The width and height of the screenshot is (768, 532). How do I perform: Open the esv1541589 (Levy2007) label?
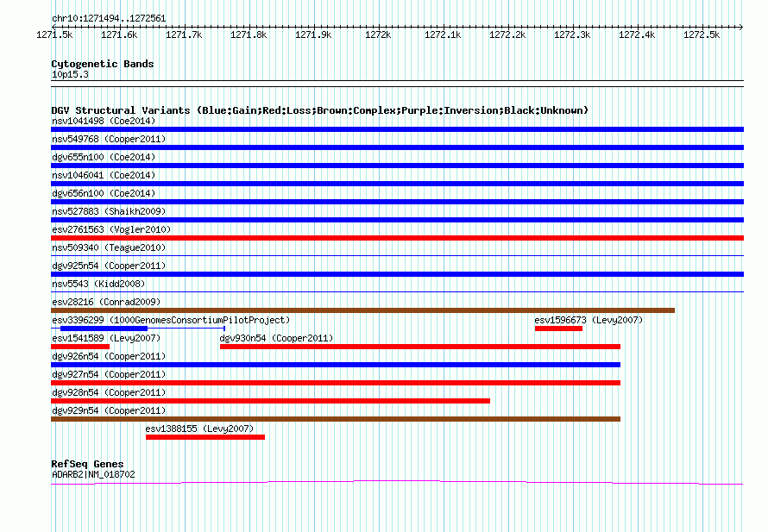pos(106,338)
